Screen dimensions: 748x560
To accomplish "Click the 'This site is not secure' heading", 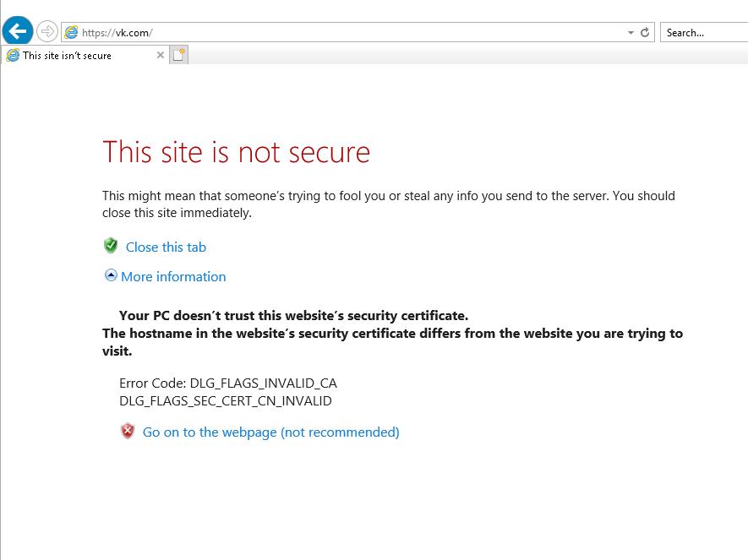I will point(236,152).
